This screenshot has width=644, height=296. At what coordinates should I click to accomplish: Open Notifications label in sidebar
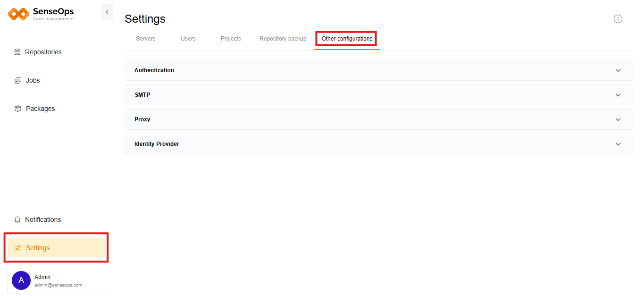click(x=43, y=220)
